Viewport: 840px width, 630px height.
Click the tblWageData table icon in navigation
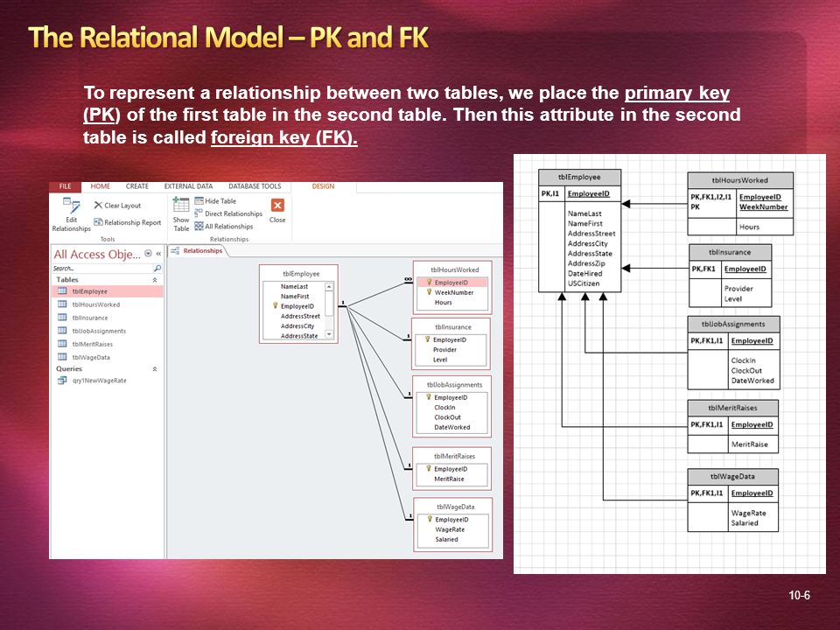click(62, 357)
